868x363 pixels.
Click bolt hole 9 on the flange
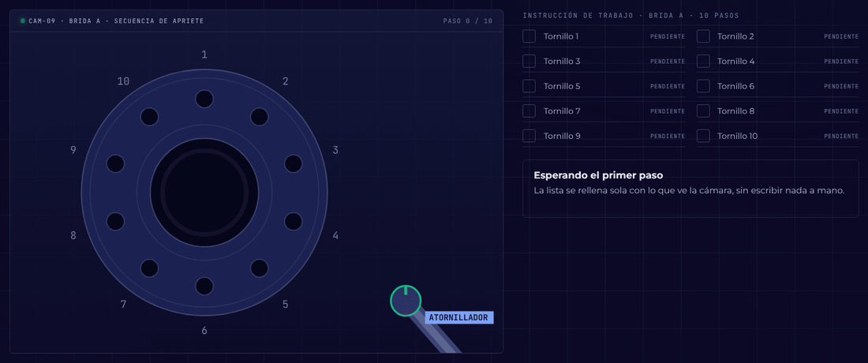click(115, 164)
